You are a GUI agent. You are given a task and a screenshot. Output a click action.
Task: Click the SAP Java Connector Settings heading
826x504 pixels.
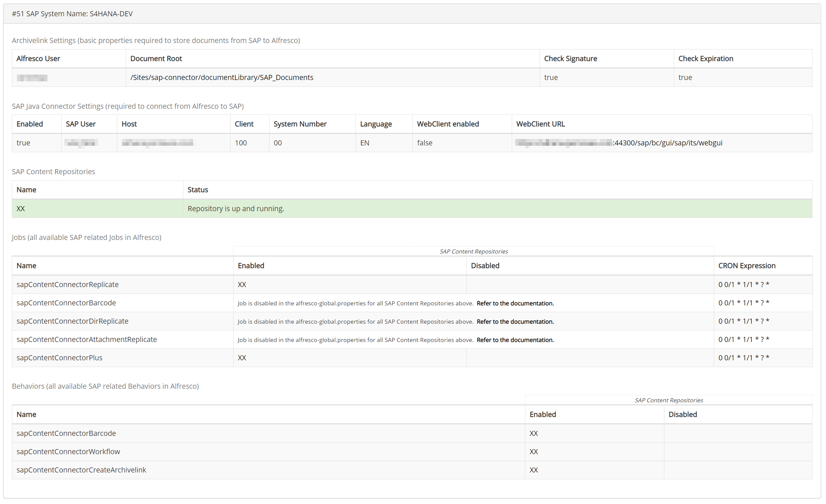pos(128,106)
